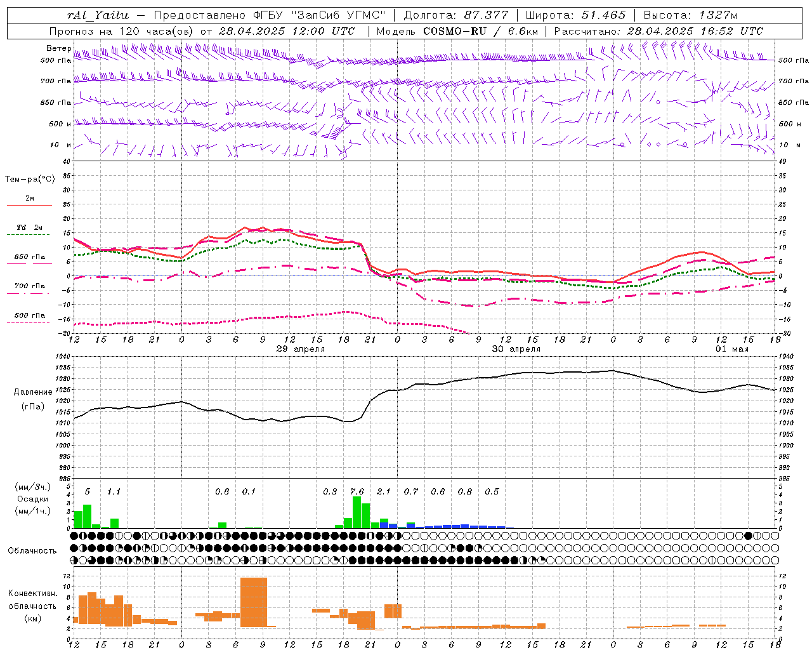
Task: Click the Тем-ра(°C) panel label
Action: tap(30, 180)
